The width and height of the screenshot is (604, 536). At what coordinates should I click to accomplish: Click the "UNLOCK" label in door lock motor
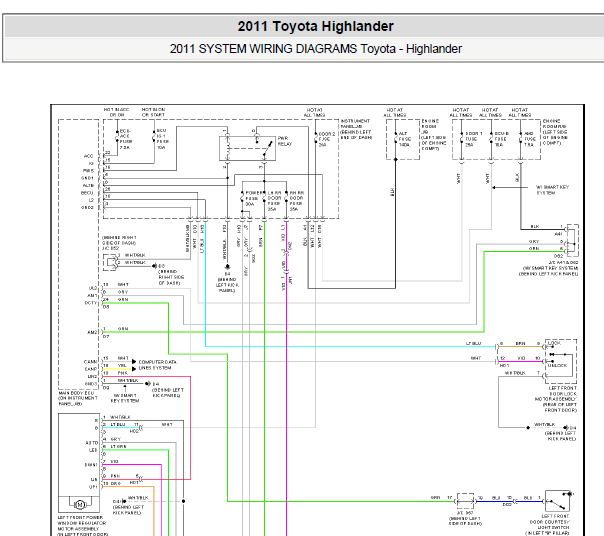point(557,365)
